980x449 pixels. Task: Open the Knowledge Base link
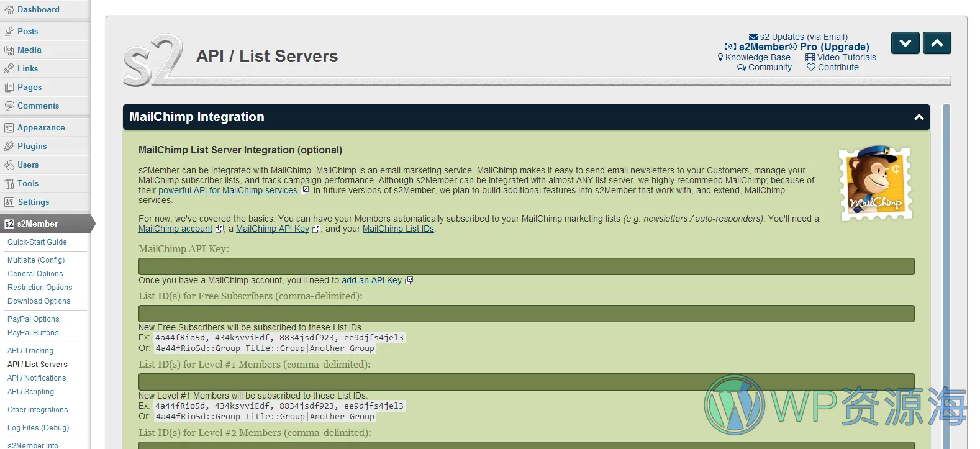758,57
